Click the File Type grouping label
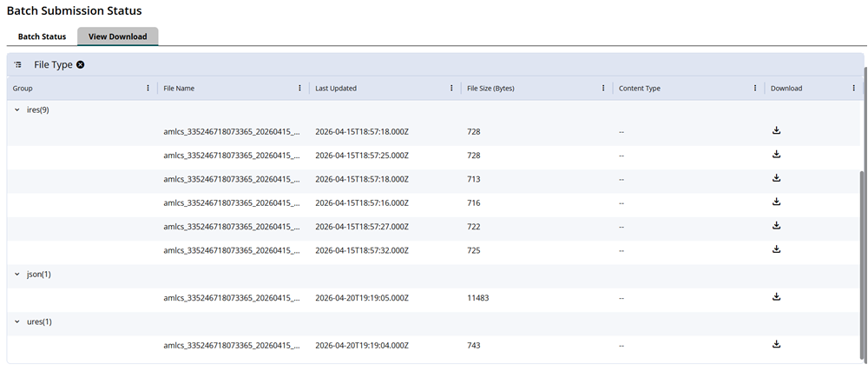Image resolution: width=868 pixels, height=371 pixels. pyautogui.click(x=53, y=65)
